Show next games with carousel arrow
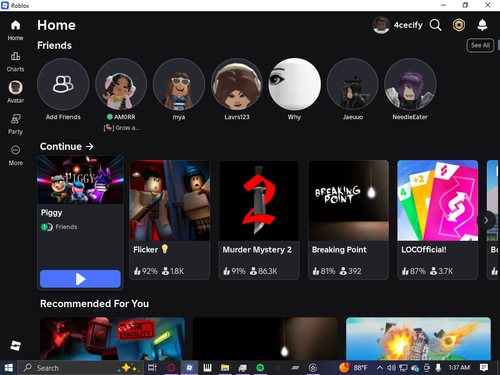Image resolution: width=500 pixels, height=375 pixels. click(486, 220)
